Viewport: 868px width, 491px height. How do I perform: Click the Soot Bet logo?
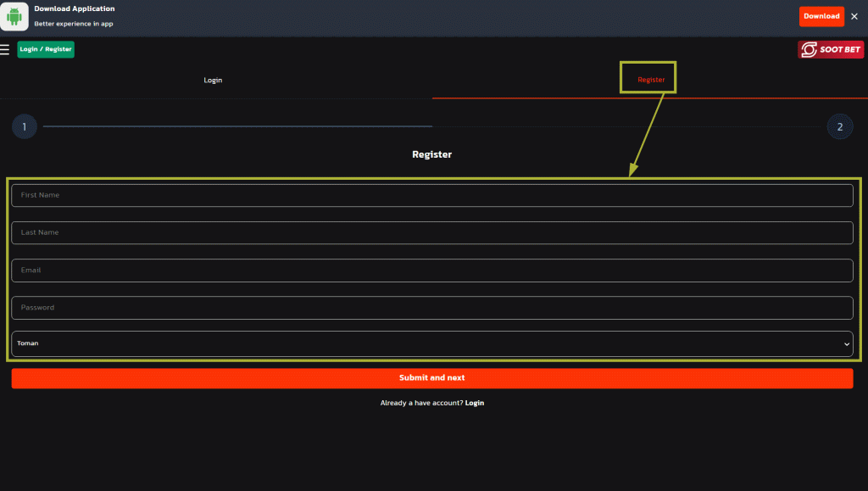pyautogui.click(x=831, y=50)
